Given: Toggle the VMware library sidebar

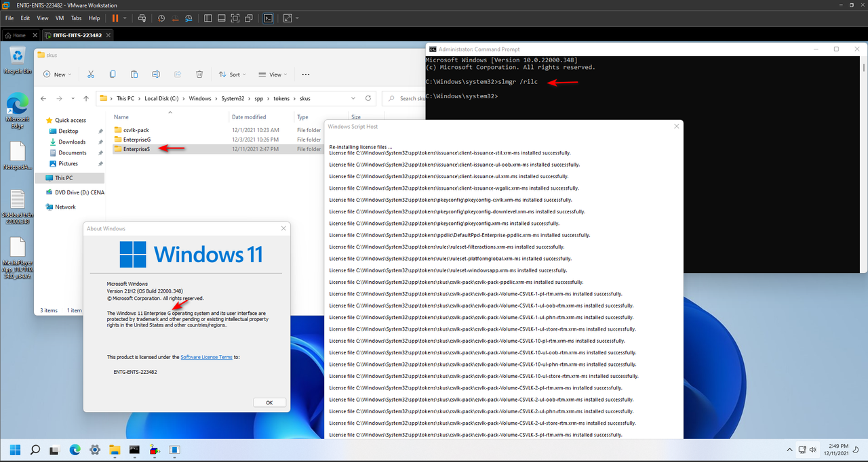Looking at the screenshot, I should point(208,18).
